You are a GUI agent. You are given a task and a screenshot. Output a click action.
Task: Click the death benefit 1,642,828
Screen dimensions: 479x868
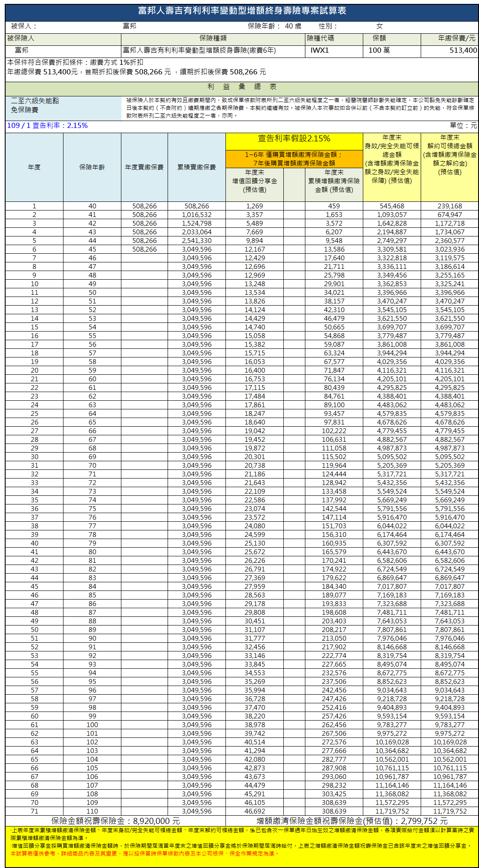[392, 223]
